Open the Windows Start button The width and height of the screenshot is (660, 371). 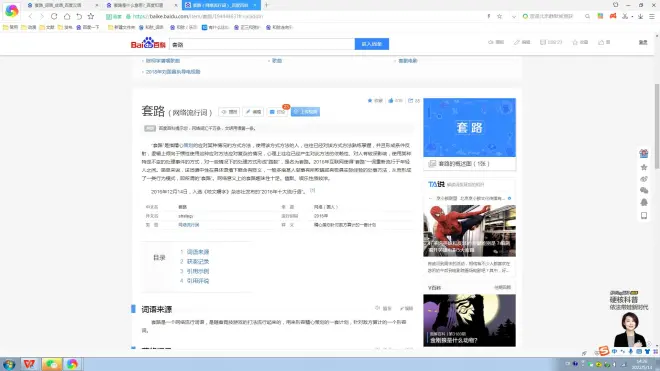point(9,364)
